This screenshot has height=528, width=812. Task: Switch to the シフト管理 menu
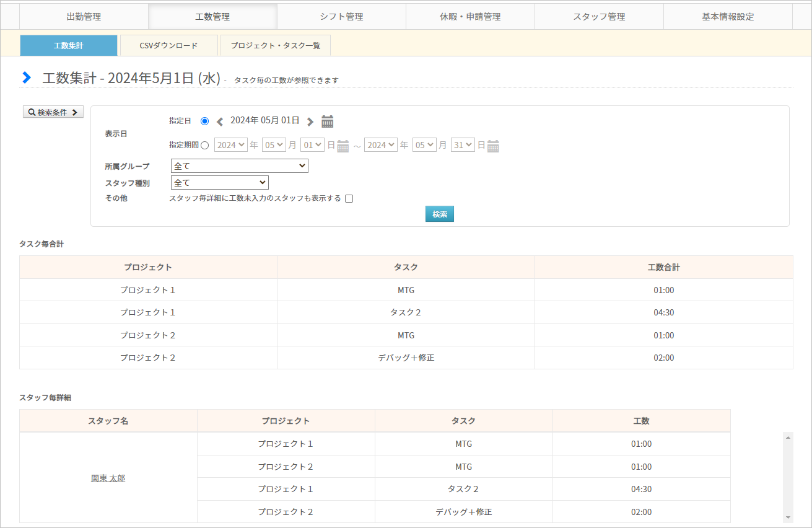coord(341,17)
